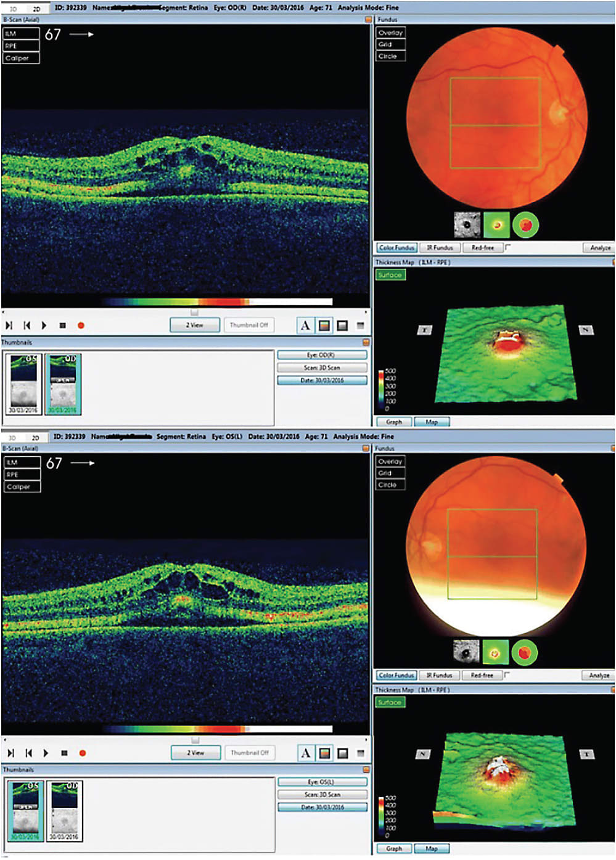The width and height of the screenshot is (616, 860).
Task: Open the Graph view under the thickness map
Action: point(394,422)
